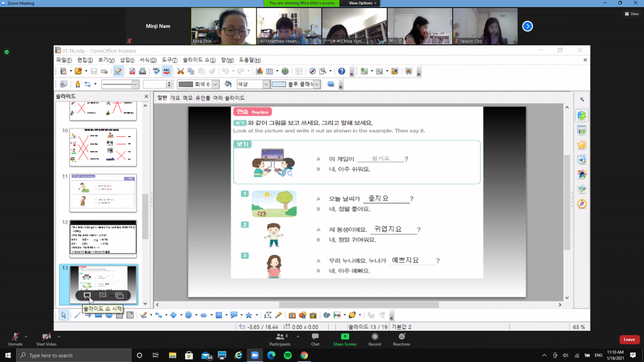Select the Line drawing tool
The height and width of the screenshot is (362, 644).
[x=76, y=315]
